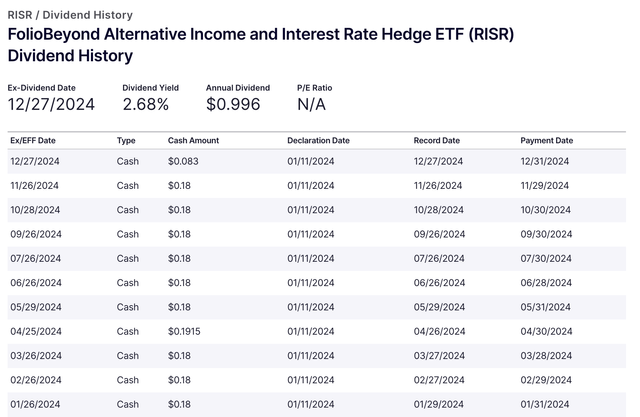This screenshot has height=417, width=640.
Task: Click the Dividend History breadcrumb text
Action: point(88,15)
